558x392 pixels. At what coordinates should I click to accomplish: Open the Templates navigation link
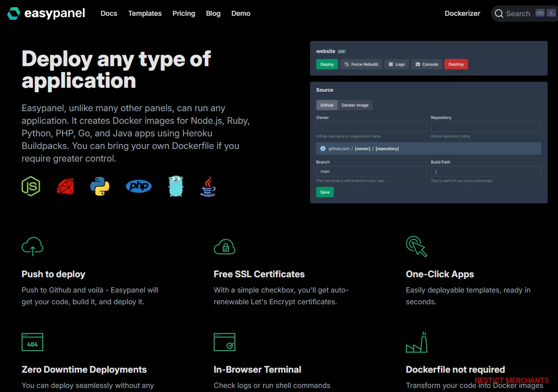point(145,14)
